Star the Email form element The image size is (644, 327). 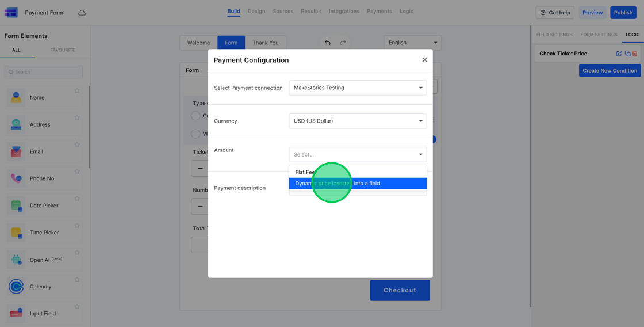pos(77,145)
